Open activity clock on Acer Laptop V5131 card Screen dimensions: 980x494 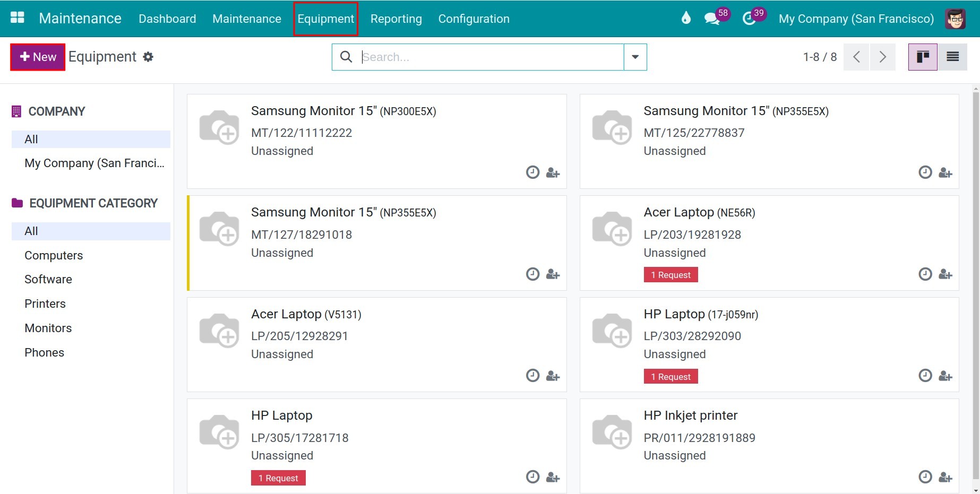click(x=532, y=376)
